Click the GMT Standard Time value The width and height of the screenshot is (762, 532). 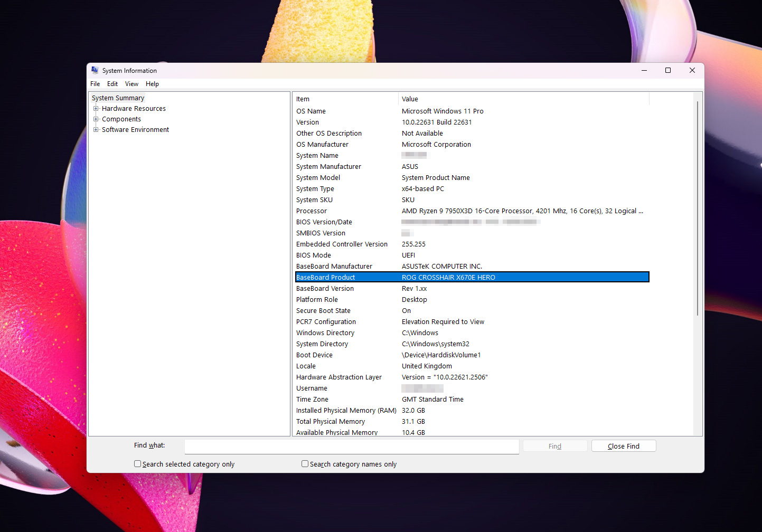click(x=432, y=400)
